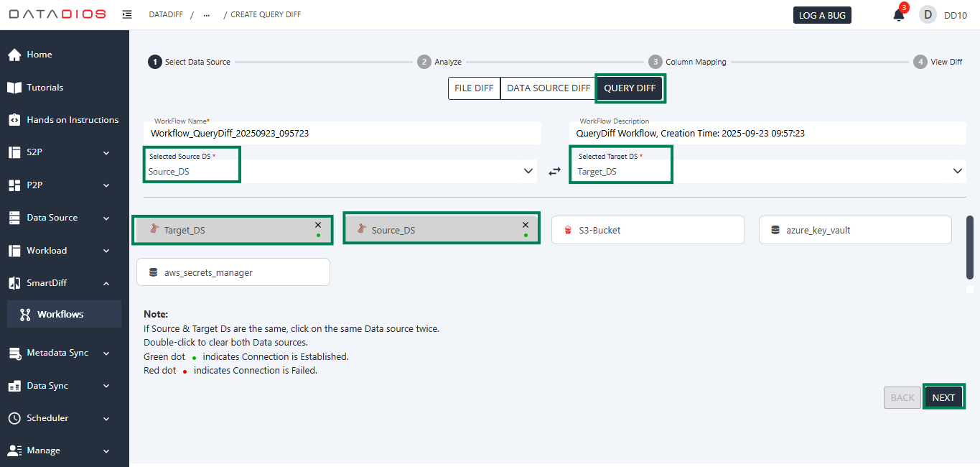Click the Hands on Instructions icon
980x467 pixels.
click(x=14, y=119)
